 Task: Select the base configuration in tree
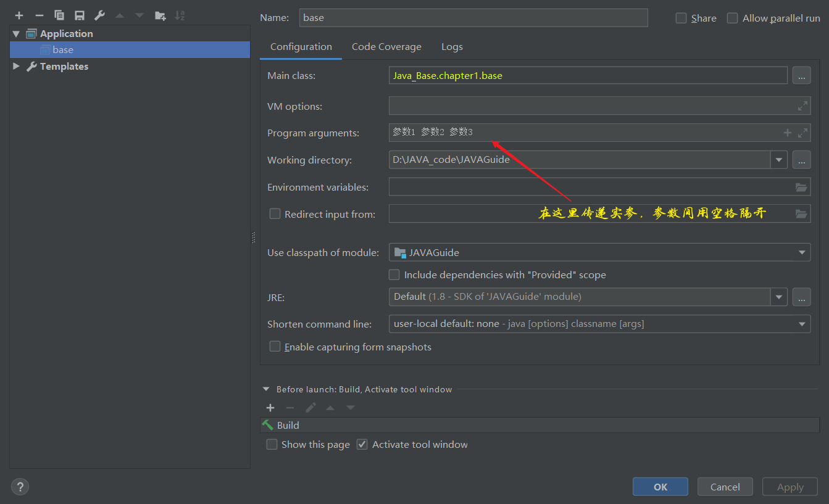(x=130, y=50)
